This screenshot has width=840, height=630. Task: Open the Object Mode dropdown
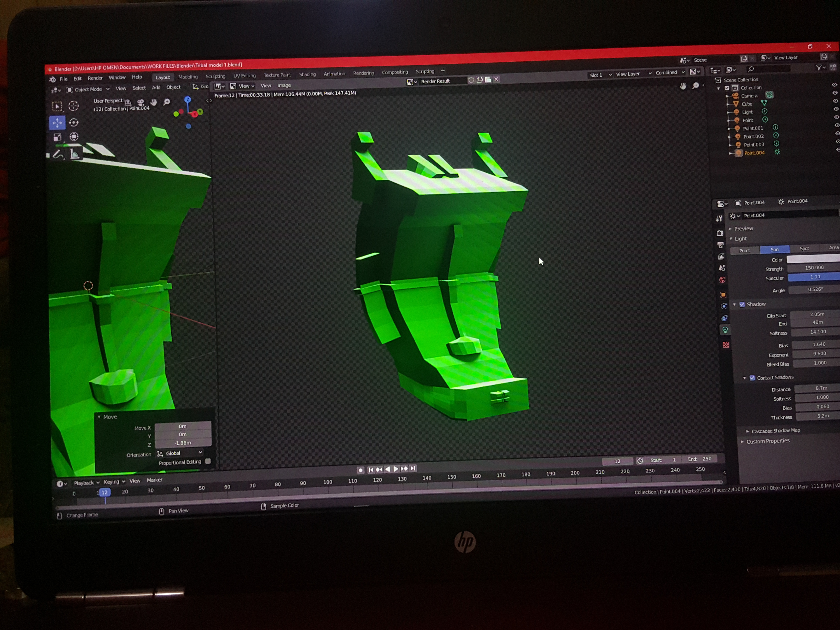click(88, 90)
